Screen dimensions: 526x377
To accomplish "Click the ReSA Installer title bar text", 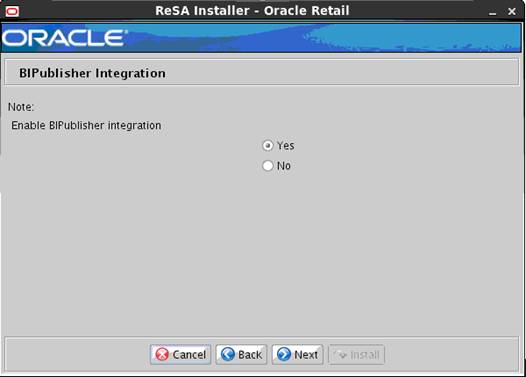I will tap(252, 11).
